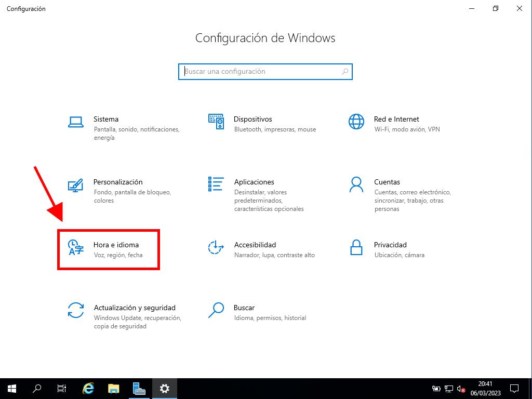Screen dimensions: 532x399
Task: Click 'Ubicación, cámara' description
Action: pyautogui.click(x=400, y=255)
